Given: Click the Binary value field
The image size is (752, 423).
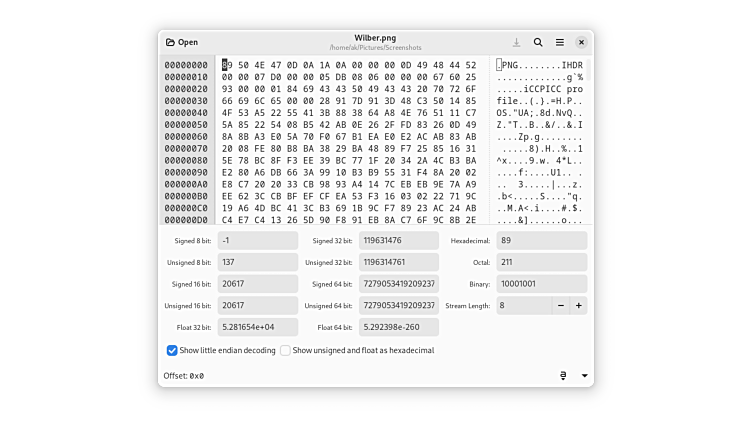Looking at the screenshot, I should (x=541, y=283).
